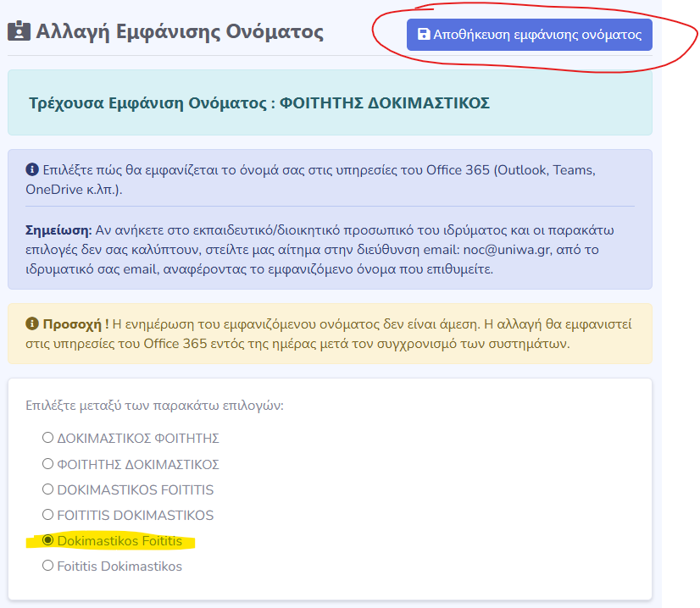
Task: Select the all-caps "FOITITIS DOKIMASTIKOS" radio option
Action: (x=48, y=515)
